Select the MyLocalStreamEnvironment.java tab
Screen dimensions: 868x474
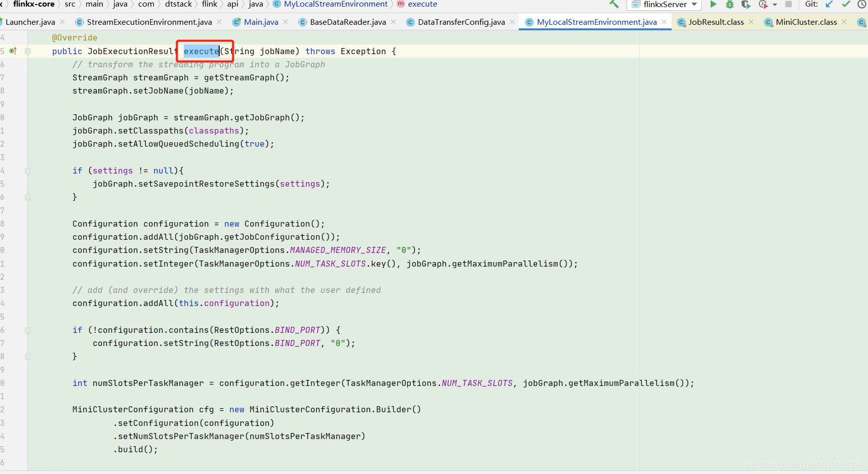[x=596, y=22]
